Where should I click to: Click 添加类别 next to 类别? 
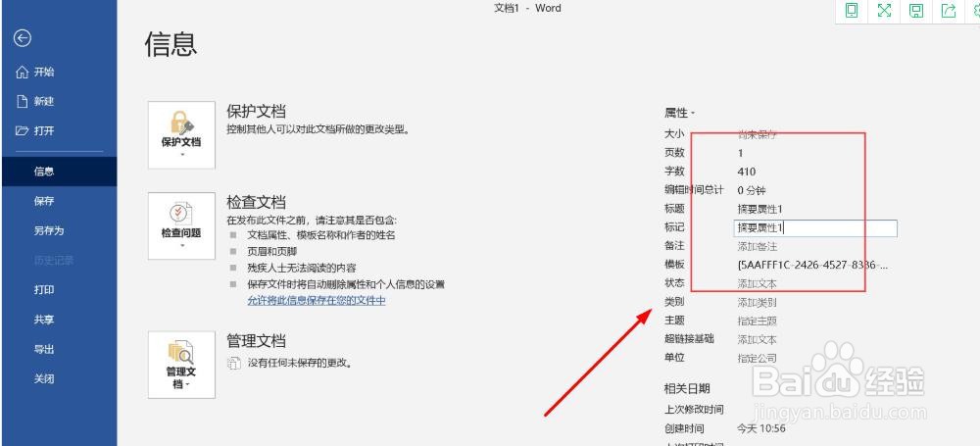tap(758, 302)
